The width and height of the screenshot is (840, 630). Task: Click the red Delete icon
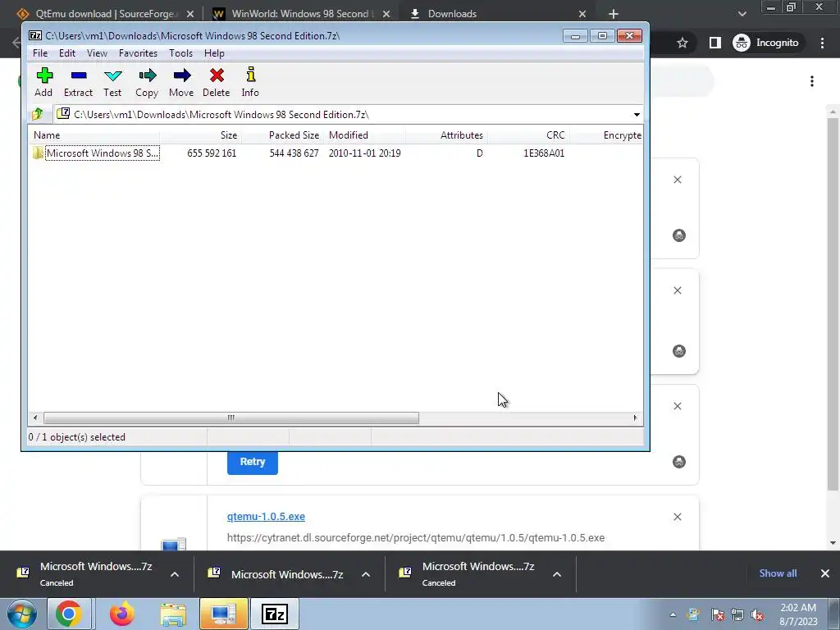click(x=217, y=82)
